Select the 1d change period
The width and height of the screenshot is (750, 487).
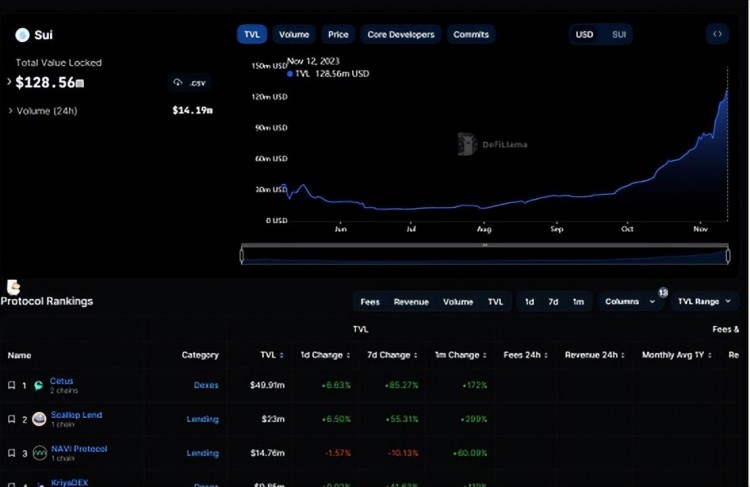click(529, 302)
